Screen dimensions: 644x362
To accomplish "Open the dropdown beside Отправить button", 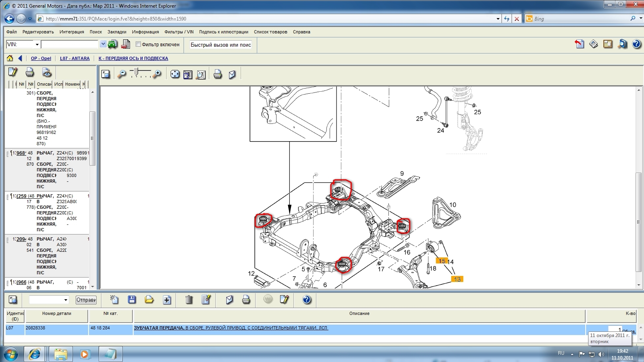I will click(x=66, y=300).
